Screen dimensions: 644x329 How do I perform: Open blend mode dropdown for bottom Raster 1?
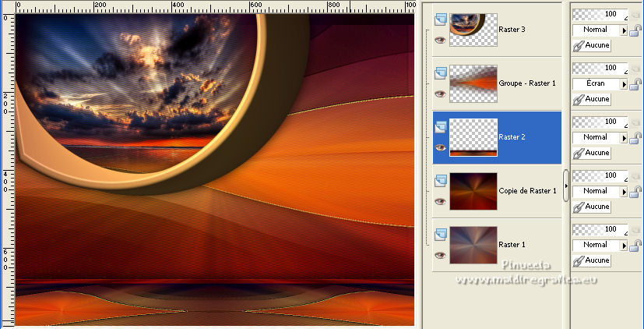tap(600, 246)
